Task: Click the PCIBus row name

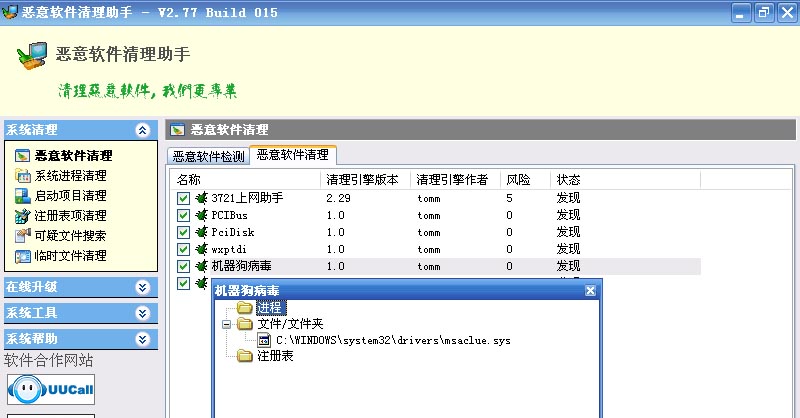Action: click(x=230, y=215)
